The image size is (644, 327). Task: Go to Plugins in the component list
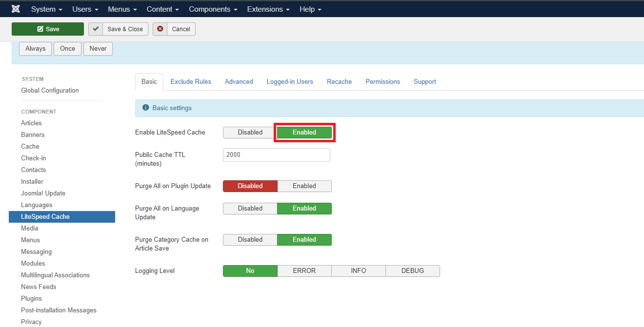tap(31, 299)
